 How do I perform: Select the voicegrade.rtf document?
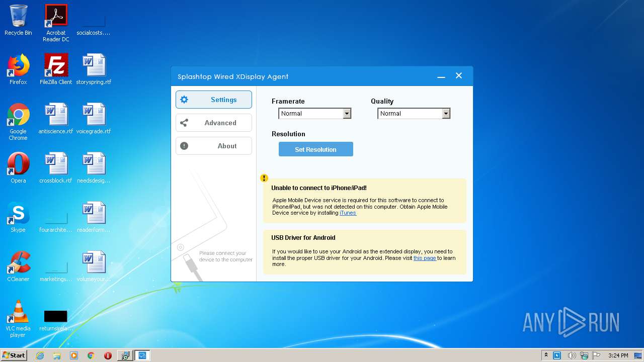pyautogui.click(x=94, y=119)
